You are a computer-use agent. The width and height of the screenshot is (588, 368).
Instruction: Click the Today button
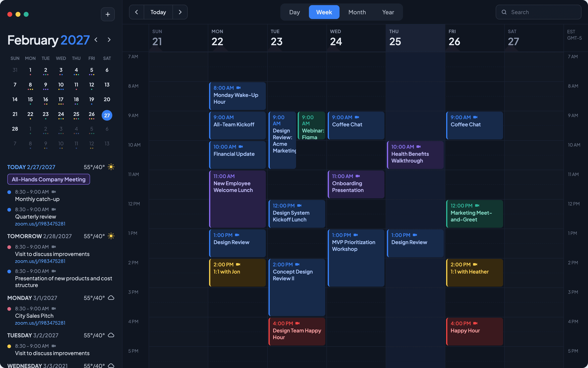[158, 12]
